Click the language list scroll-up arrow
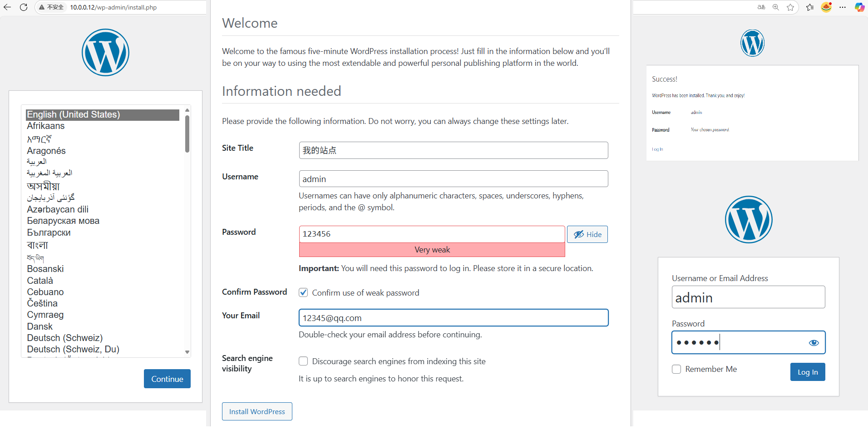This screenshot has height=430, width=868. [x=187, y=110]
